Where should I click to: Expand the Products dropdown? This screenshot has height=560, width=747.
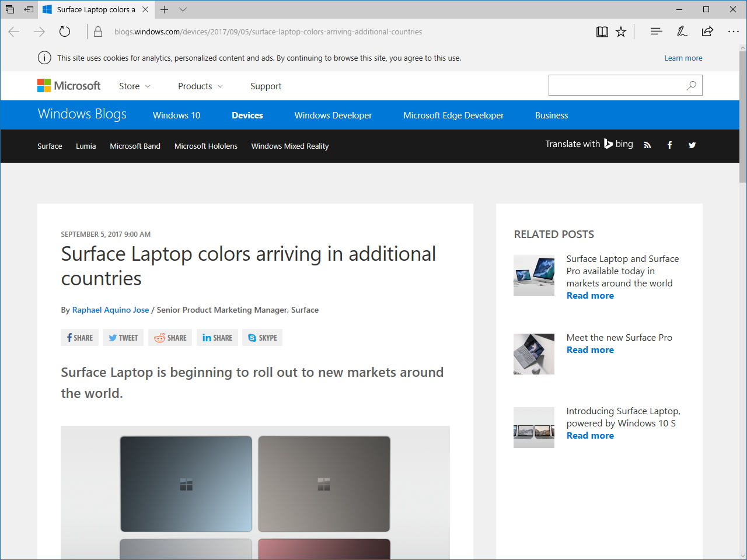click(x=200, y=86)
